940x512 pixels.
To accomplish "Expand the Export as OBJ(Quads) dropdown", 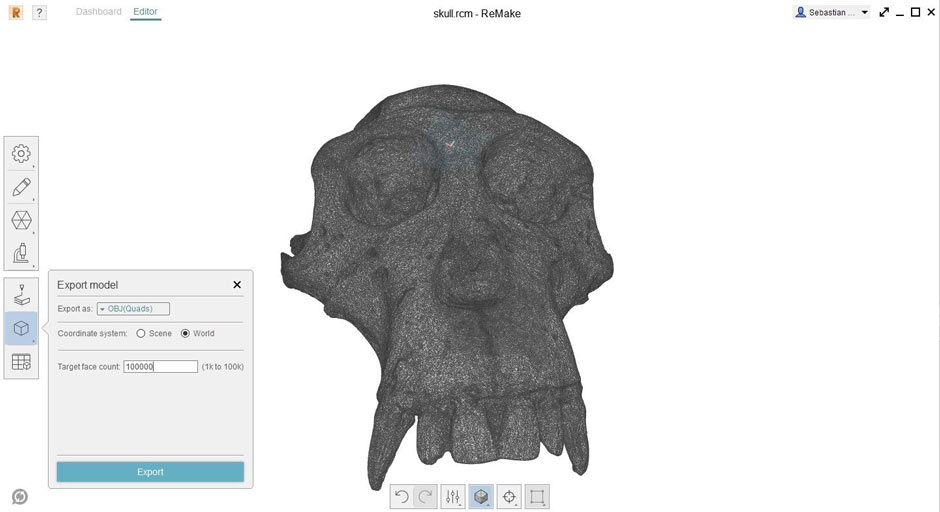I will (x=133, y=309).
